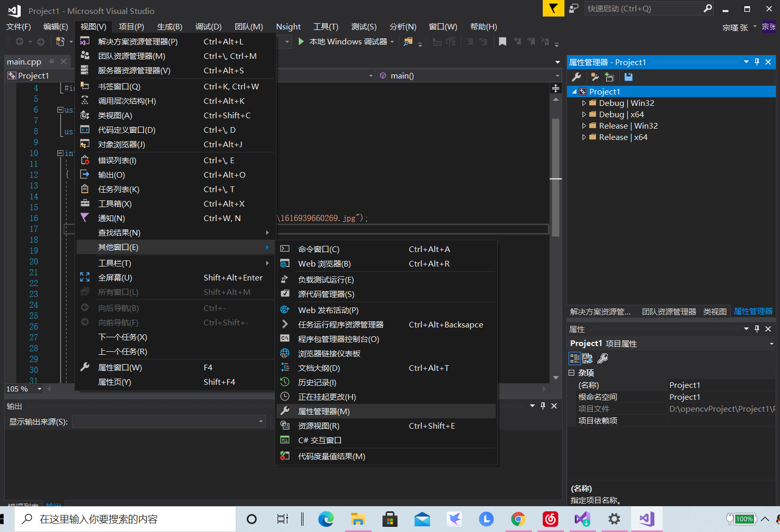Select 解决方案资源管理器(P) in View menu
Image resolution: width=780 pixels, height=532 pixels.
click(x=175, y=42)
